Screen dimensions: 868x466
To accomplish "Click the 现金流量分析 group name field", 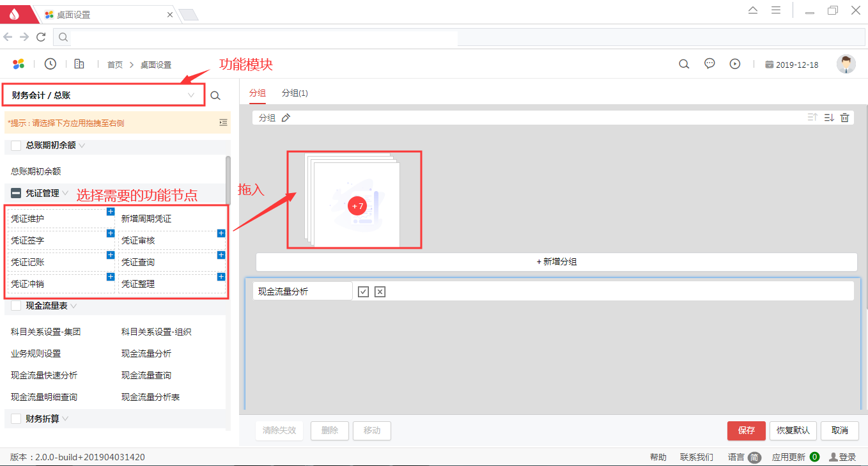I will click(302, 291).
